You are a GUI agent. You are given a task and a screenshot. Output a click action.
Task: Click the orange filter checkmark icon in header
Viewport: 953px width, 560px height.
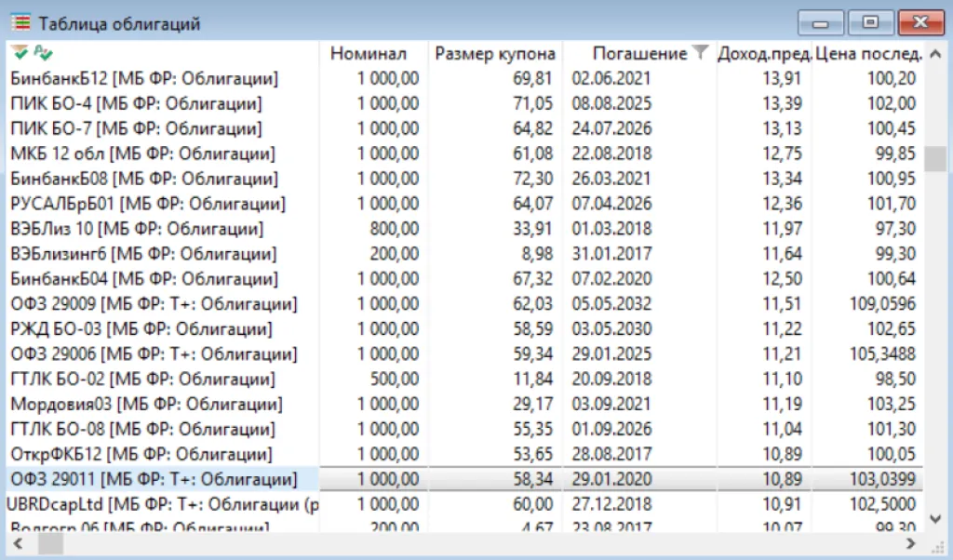[x=19, y=52]
